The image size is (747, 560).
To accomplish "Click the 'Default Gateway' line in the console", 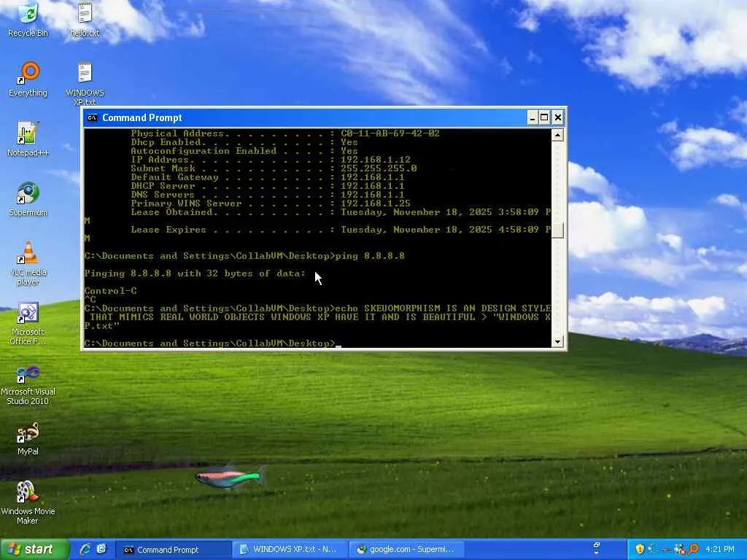I will click(x=267, y=177).
